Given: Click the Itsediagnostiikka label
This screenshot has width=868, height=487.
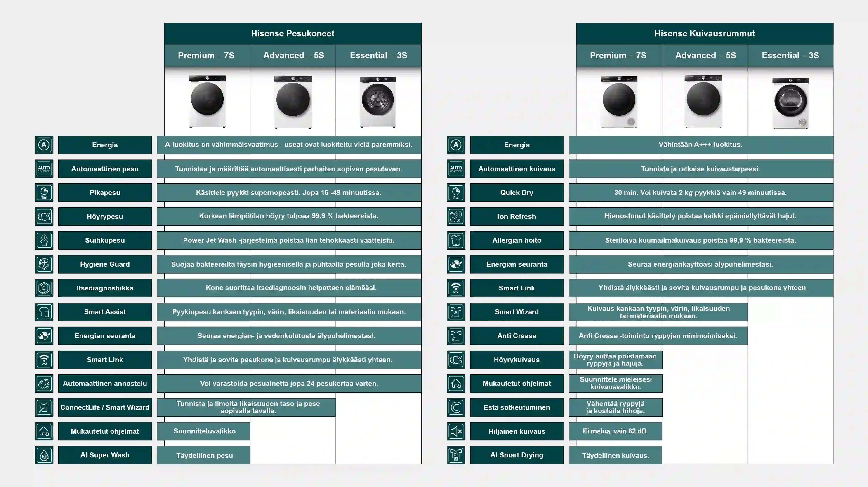Looking at the screenshot, I should click(105, 288).
